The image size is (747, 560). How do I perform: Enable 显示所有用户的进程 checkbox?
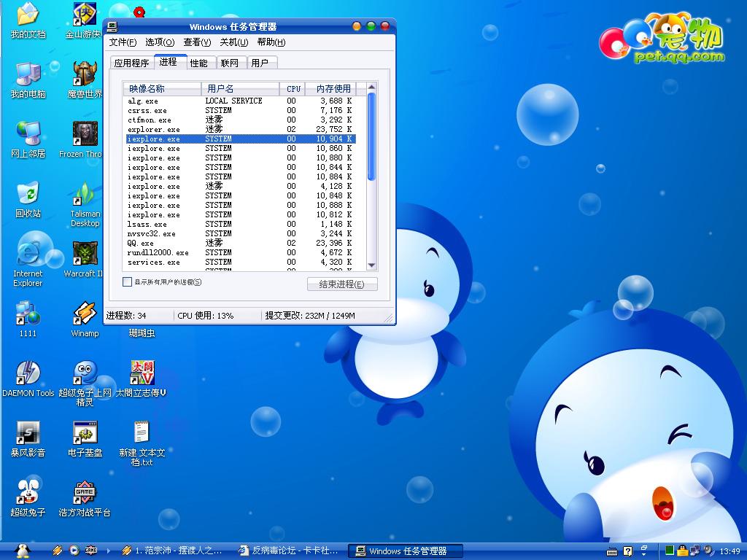tap(128, 282)
